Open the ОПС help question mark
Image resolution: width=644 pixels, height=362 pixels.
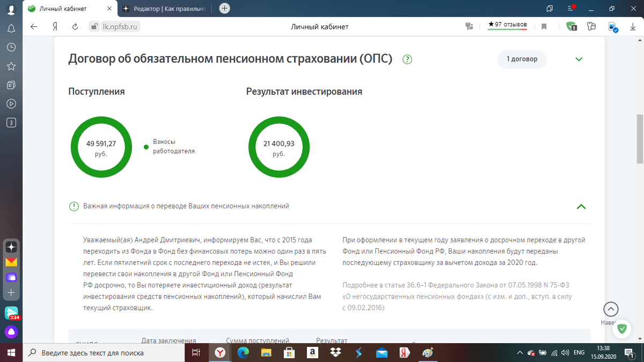pos(407,60)
